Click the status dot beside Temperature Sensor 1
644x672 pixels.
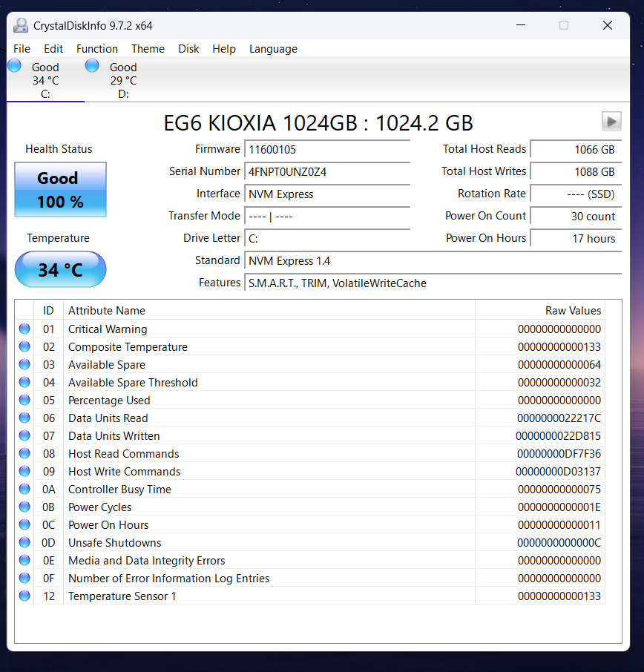[x=24, y=596]
